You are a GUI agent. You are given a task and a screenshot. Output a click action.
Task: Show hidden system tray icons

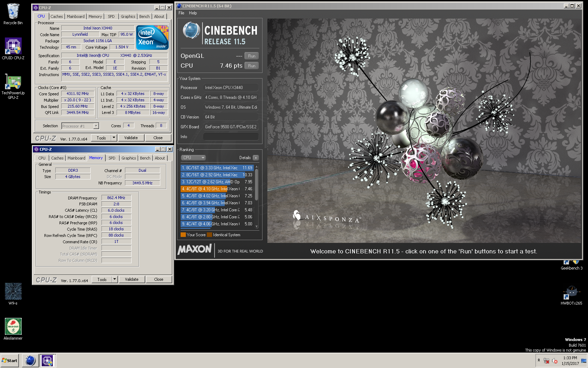539,360
